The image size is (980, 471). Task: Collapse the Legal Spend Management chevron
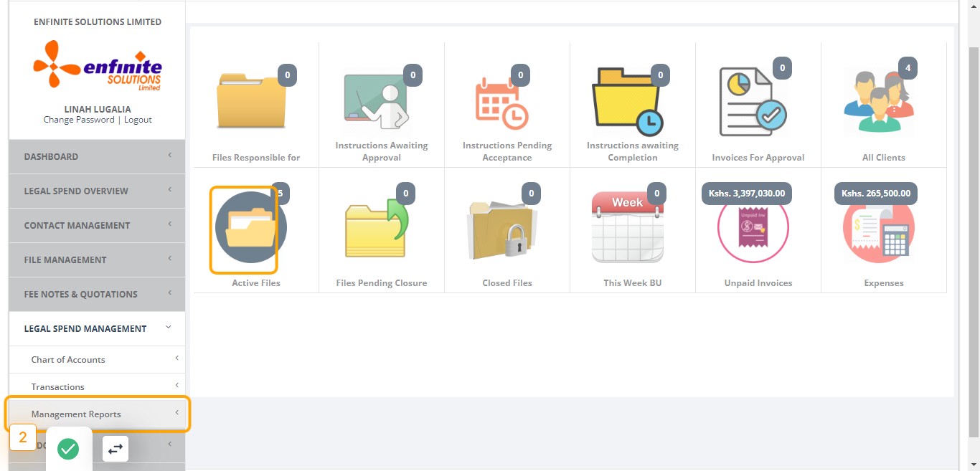pos(169,328)
